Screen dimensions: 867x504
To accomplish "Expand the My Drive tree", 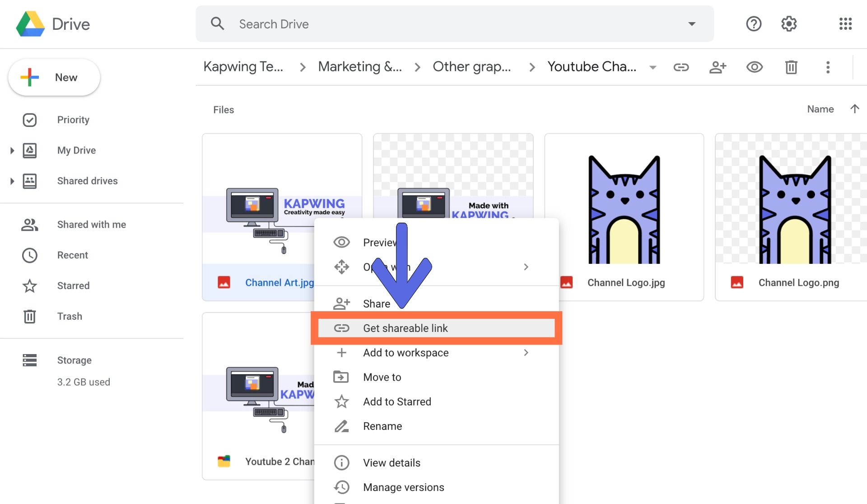I will tap(12, 150).
